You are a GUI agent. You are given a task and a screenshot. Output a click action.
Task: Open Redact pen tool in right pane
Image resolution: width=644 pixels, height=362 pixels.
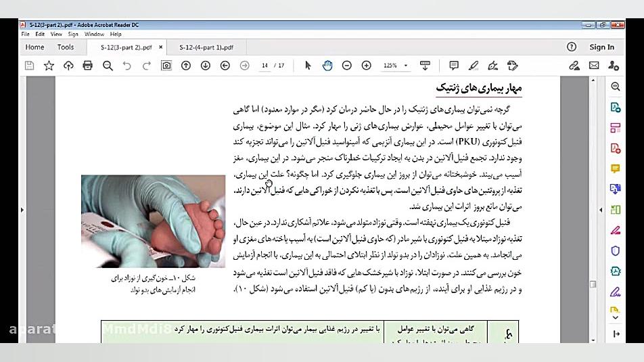tap(616, 230)
